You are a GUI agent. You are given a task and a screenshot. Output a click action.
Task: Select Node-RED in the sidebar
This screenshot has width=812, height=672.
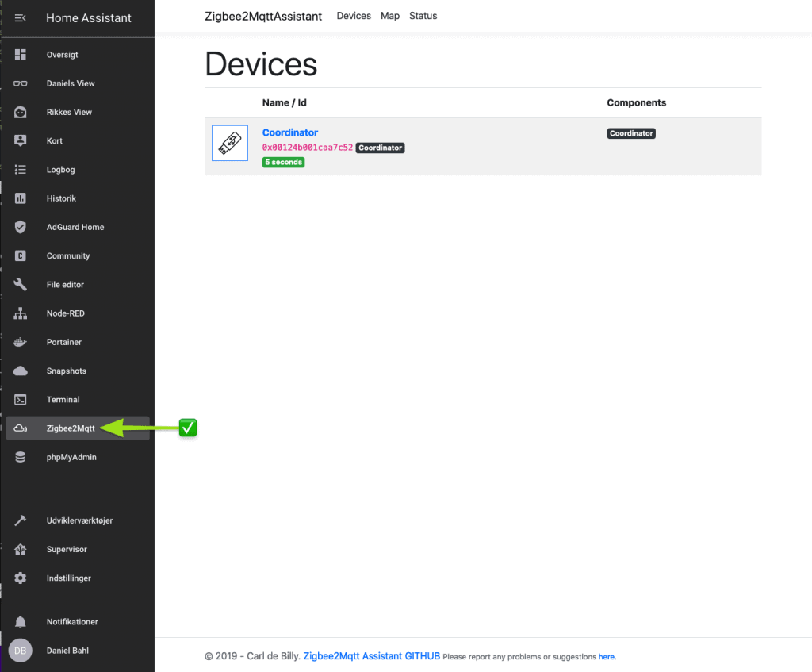click(x=65, y=313)
